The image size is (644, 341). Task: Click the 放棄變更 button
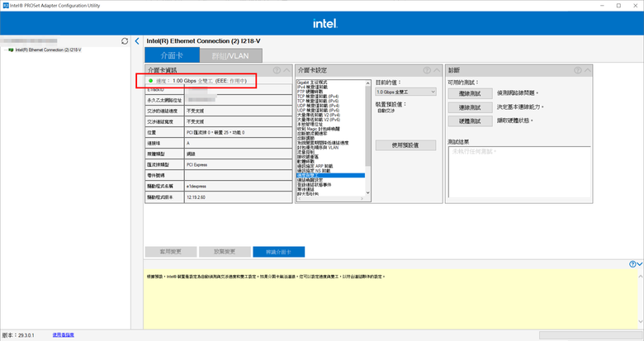click(225, 252)
